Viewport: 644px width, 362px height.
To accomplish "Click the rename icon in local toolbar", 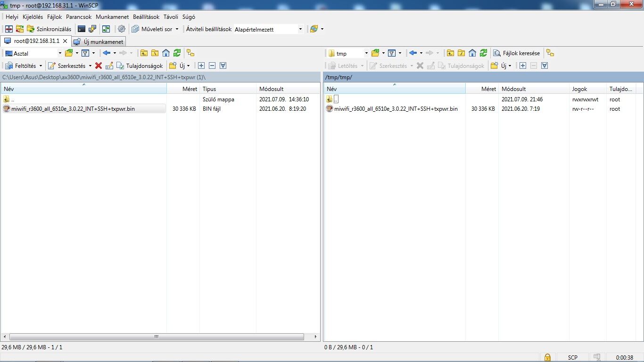I will click(109, 66).
